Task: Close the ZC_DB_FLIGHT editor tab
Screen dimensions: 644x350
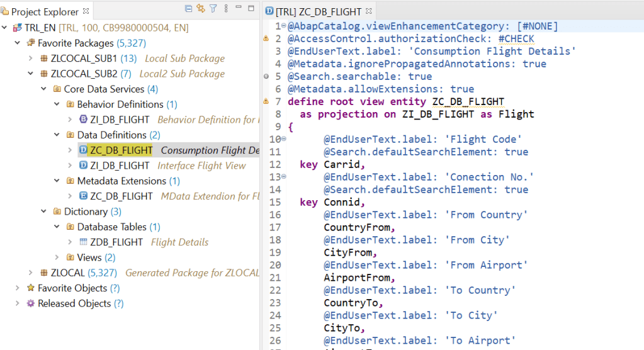Action: pyautogui.click(x=369, y=11)
